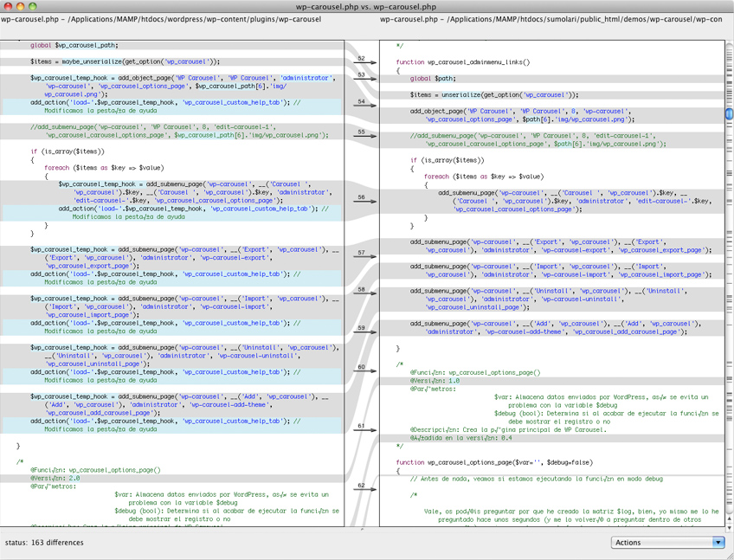This screenshot has width=734, height=560.
Task: Click "global $wp_carousel_path;" in the left pane
Action: click(74, 45)
